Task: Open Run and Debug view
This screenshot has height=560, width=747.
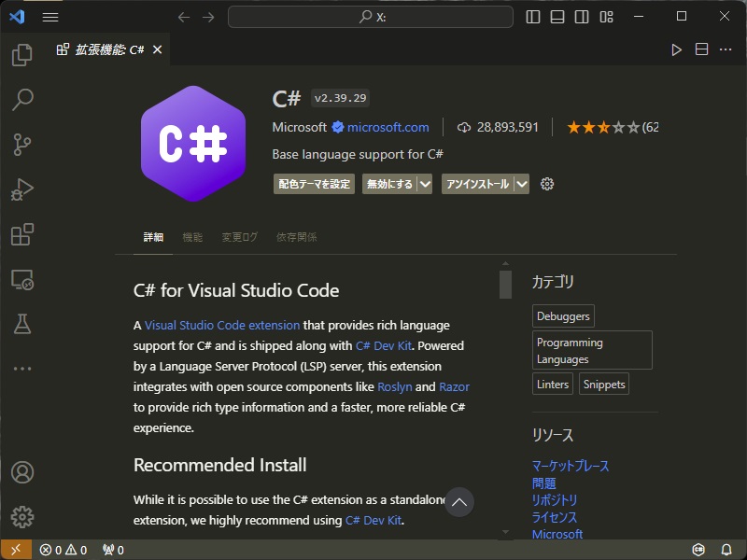Action: 21,189
